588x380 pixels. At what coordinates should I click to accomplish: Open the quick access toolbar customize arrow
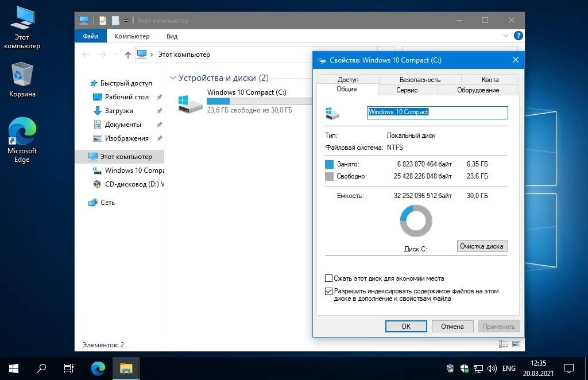click(x=126, y=21)
